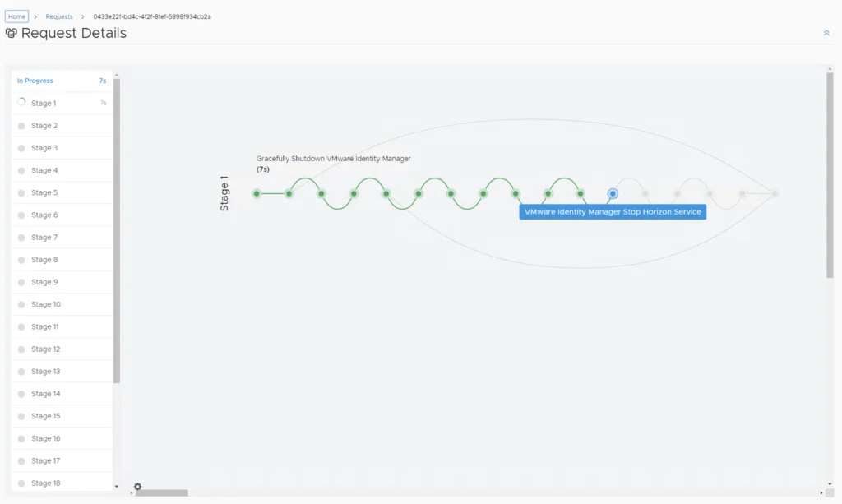Click the grey status dot beside Stage 5
The width and height of the screenshot is (842, 504).
point(21,192)
